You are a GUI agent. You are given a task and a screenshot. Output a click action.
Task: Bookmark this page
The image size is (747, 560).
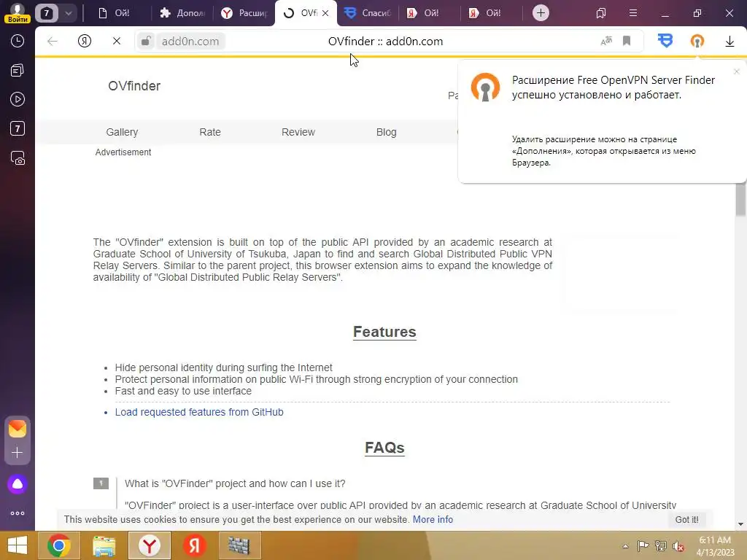coord(627,41)
